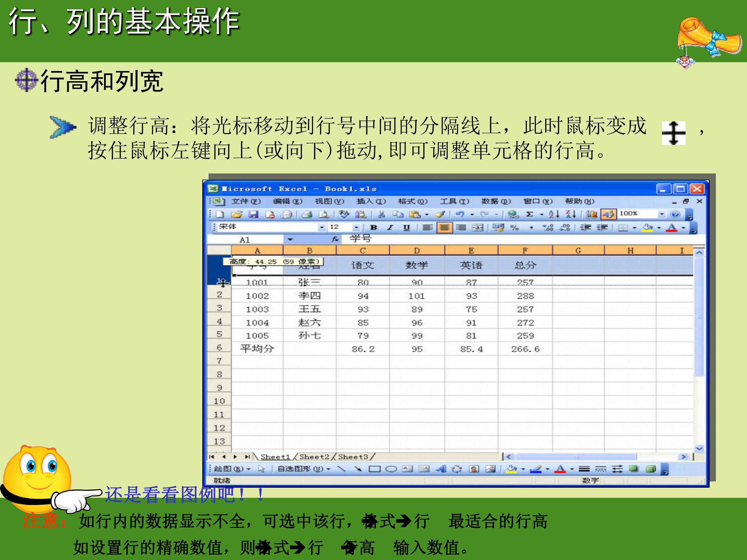Click the Paste clipboard icon
Screen dimensions: 747x560
[x=415, y=214]
